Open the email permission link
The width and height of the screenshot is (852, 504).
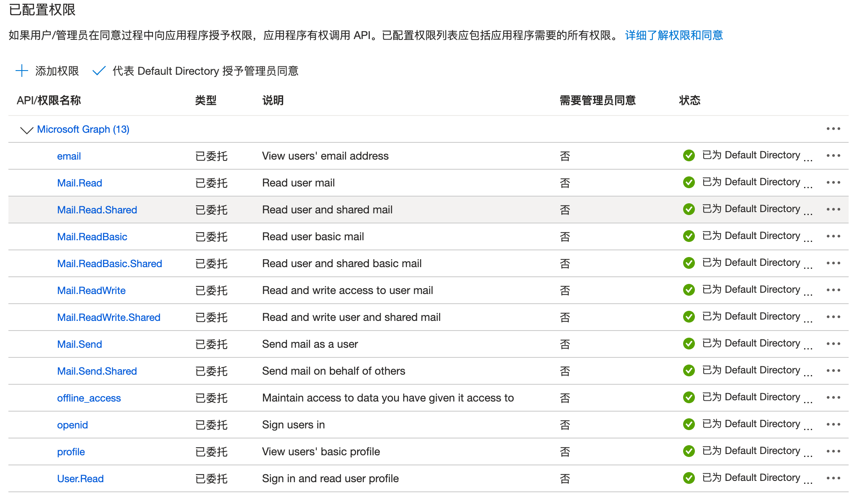click(x=69, y=156)
